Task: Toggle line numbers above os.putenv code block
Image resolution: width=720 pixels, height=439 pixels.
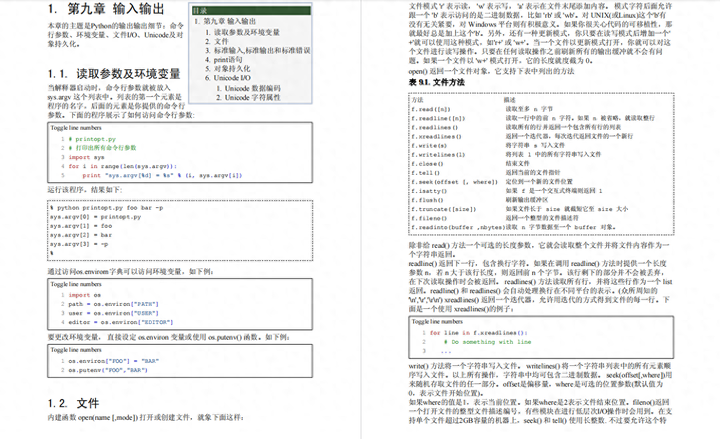Action: 76,350
